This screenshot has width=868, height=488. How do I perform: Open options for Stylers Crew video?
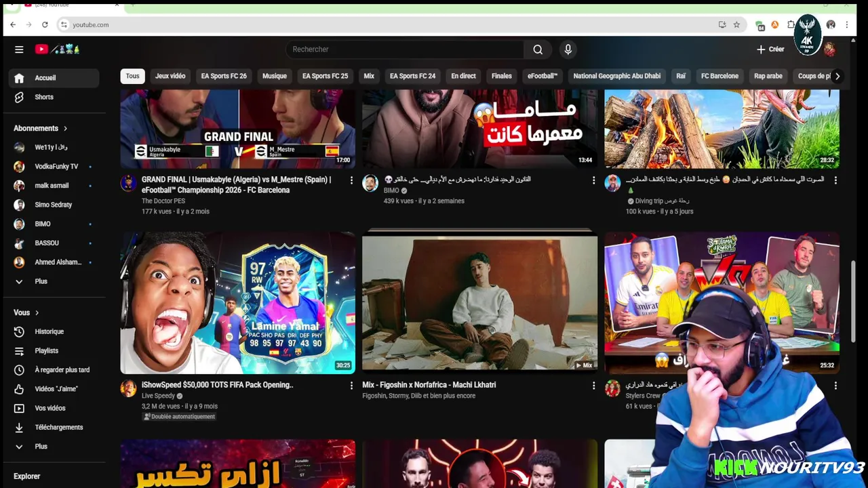(835, 386)
